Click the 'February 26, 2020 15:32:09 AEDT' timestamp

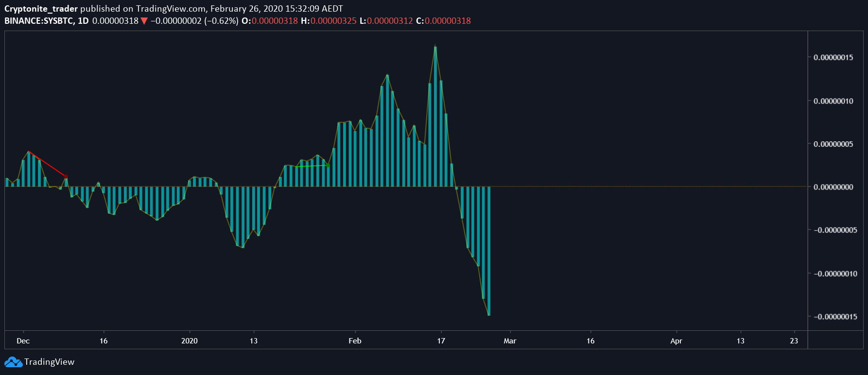277,9
